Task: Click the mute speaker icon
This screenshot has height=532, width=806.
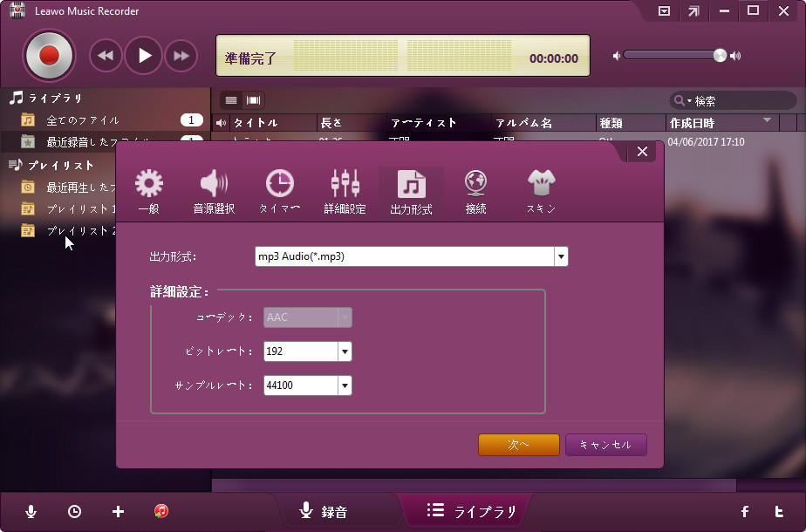Action: pos(617,56)
